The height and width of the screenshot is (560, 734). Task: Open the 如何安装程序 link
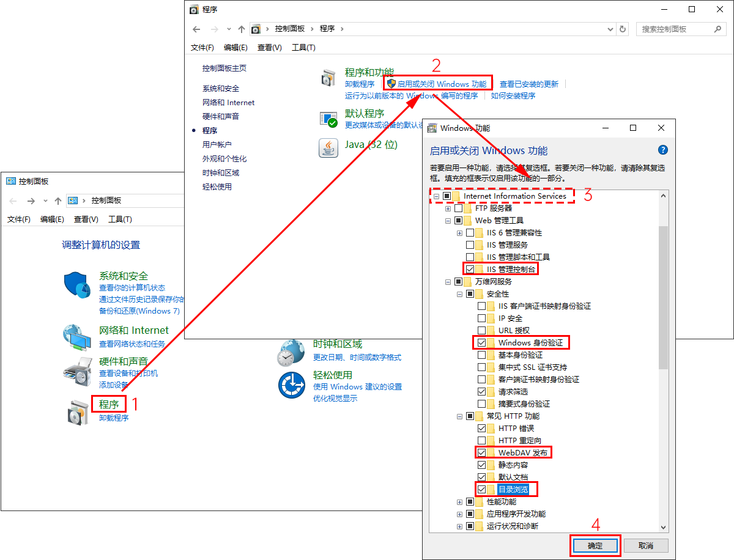513,95
